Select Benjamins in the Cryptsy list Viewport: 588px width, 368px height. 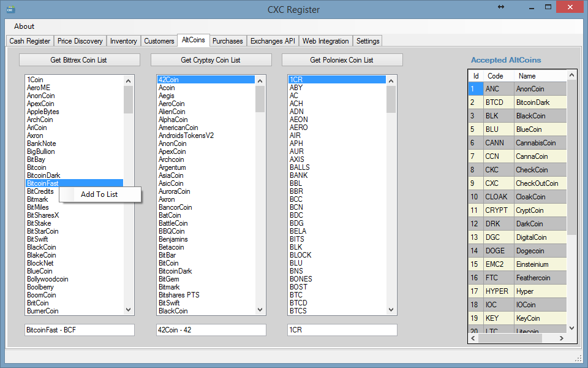pos(206,239)
